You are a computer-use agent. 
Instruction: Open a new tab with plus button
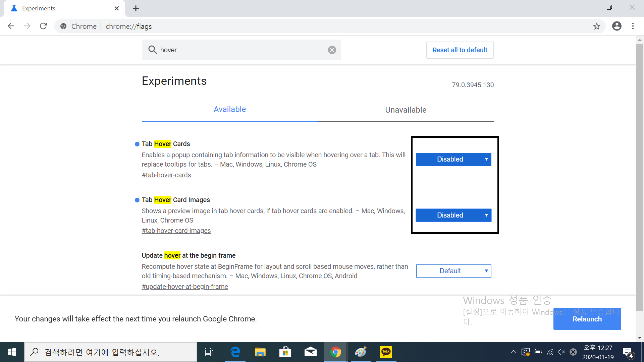[x=136, y=8]
